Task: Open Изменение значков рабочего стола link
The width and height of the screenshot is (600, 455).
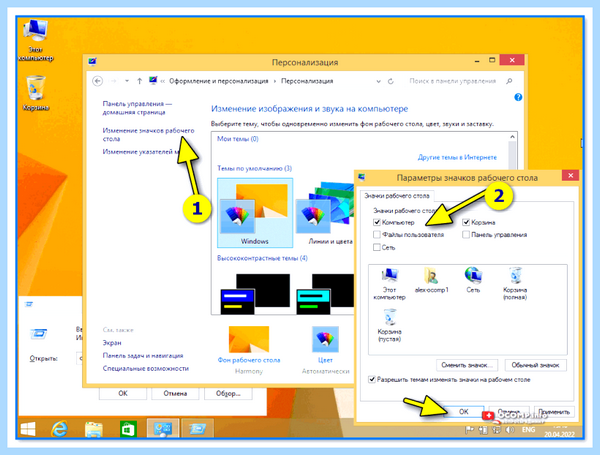Action: [x=148, y=135]
